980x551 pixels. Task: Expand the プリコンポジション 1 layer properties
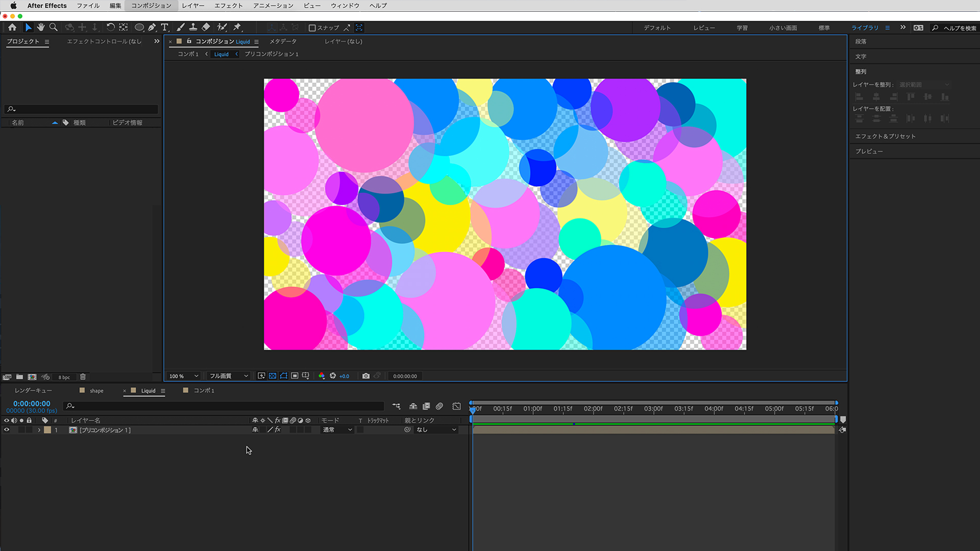click(x=39, y=430)
